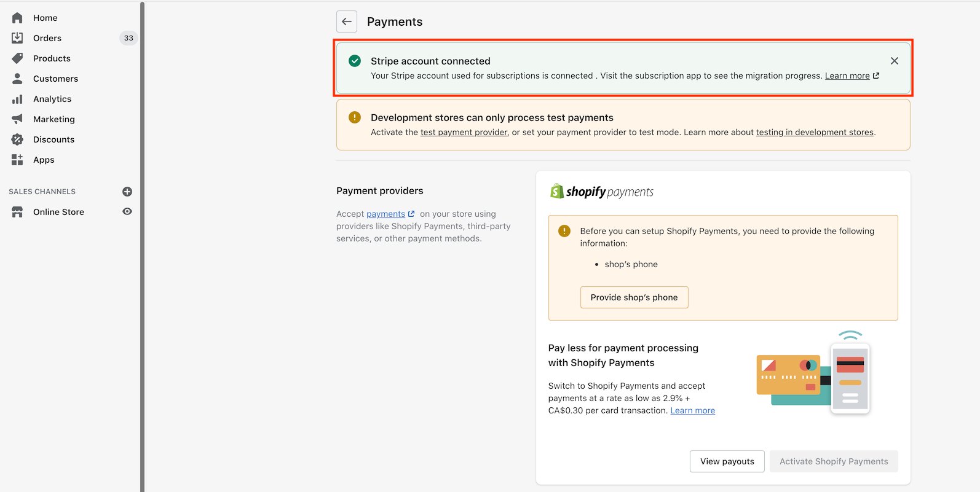Click the green success checkmark icon
The height and width of the screenshot is (492, 980).
355,61
